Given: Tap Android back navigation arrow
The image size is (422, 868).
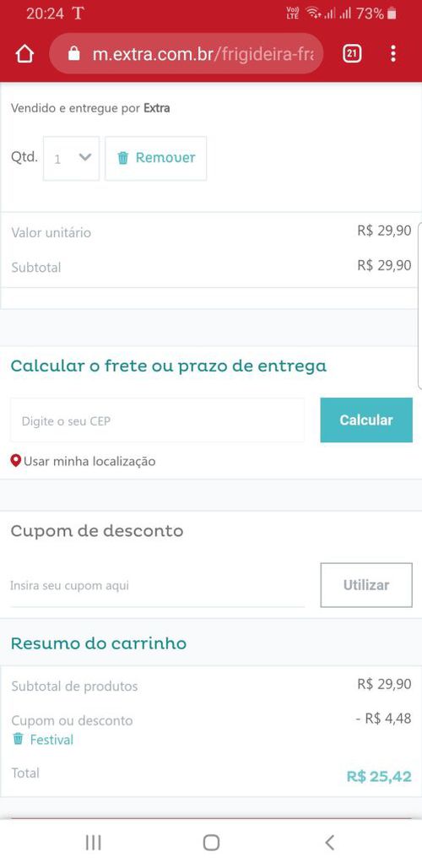Looking at the screenshot, I should pos(330,843).
